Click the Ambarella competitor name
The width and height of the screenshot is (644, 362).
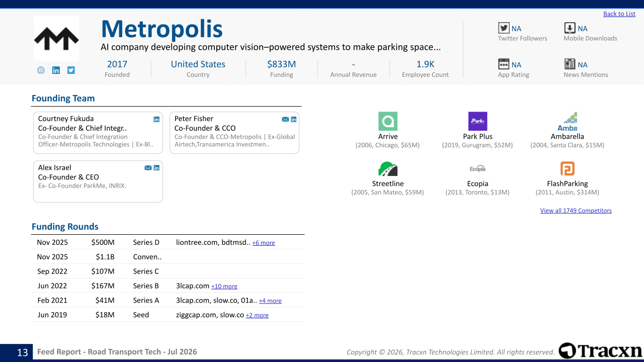tap(568, 136)
